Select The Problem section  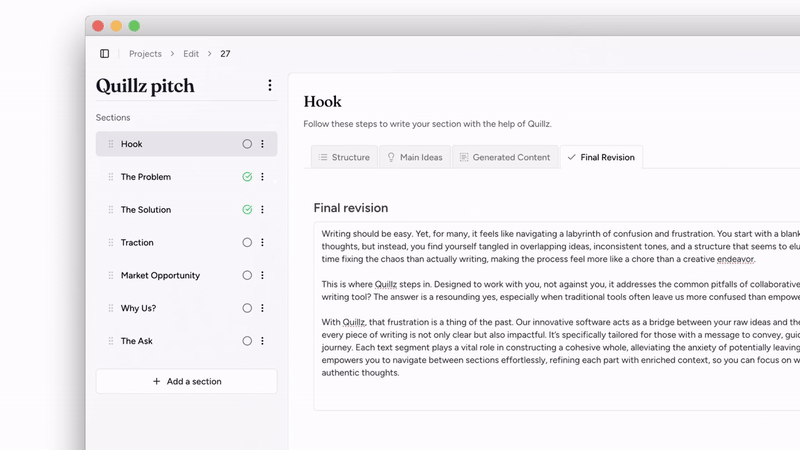click(x=187, y=177)
